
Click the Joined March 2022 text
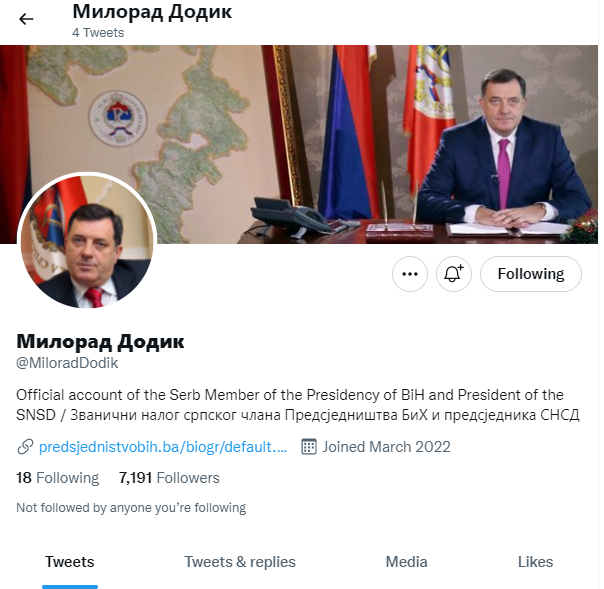[386, 447]
